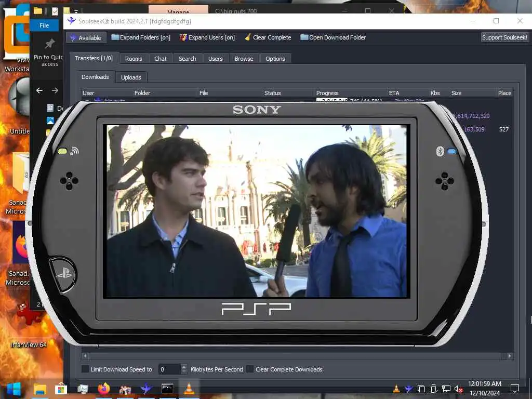Open File menu in Explorer window
Viewport: 532px width, 399px height.
(44, 25)
